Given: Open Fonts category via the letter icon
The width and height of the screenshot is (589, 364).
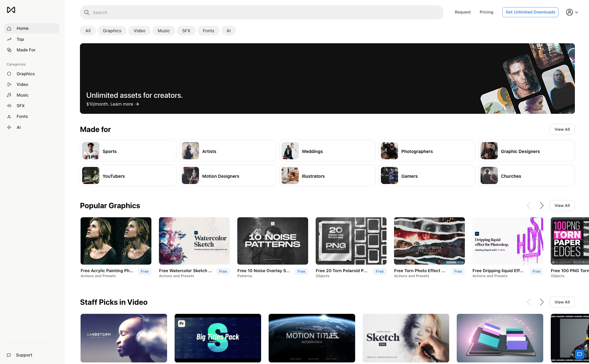Looking at the screenshot, I should (x=9, y=116).
